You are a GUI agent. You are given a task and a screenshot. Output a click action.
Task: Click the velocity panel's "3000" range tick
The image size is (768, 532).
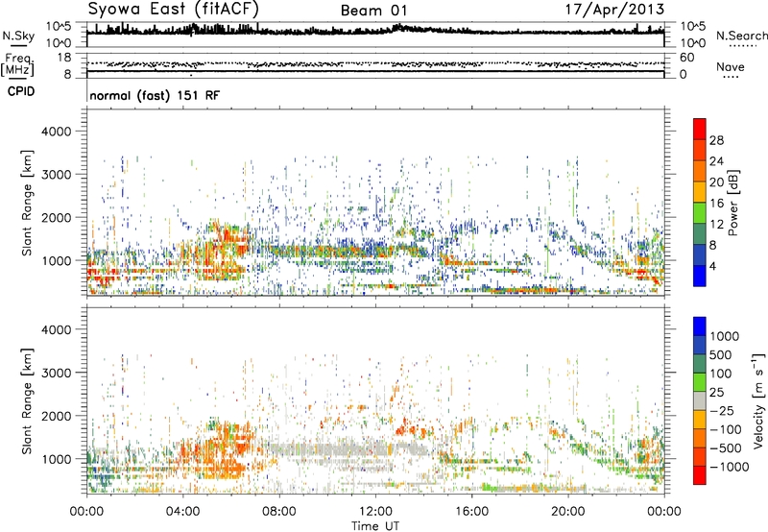click(56, 373)
